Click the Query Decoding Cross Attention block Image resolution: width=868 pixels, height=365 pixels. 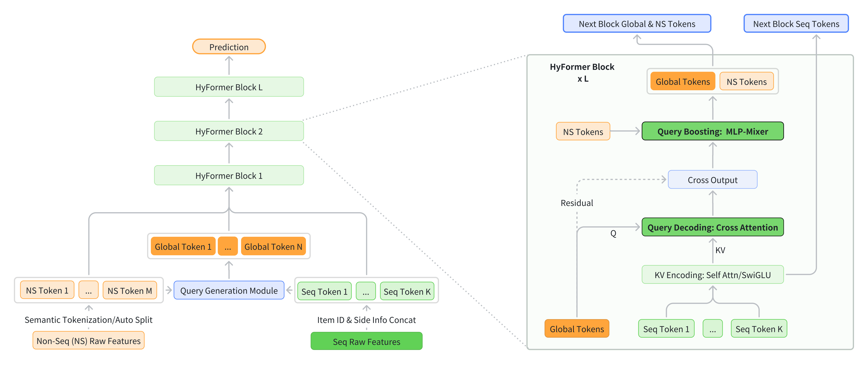(x=712, y=227)
